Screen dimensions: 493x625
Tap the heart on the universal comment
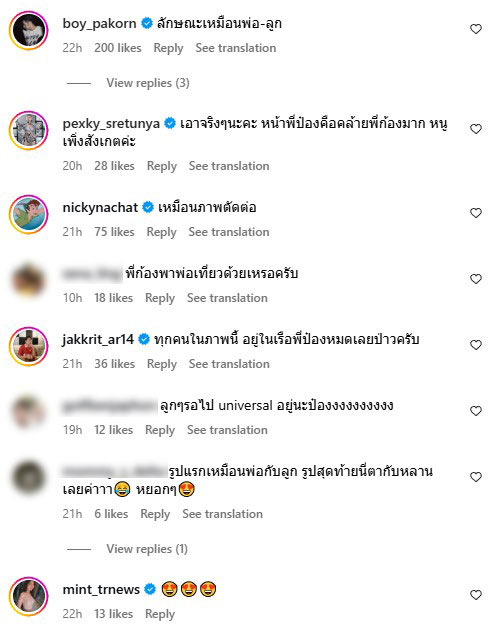click(x=476, y=411)
